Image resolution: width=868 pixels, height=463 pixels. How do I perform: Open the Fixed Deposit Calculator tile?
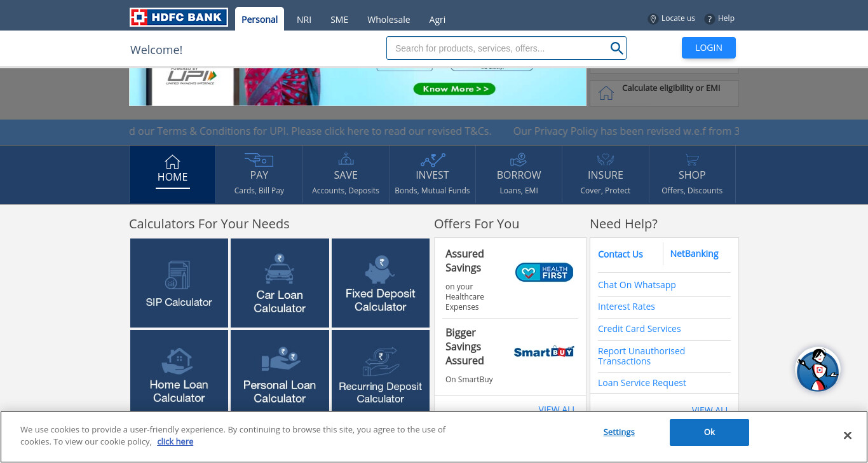(x=381, y=283)
